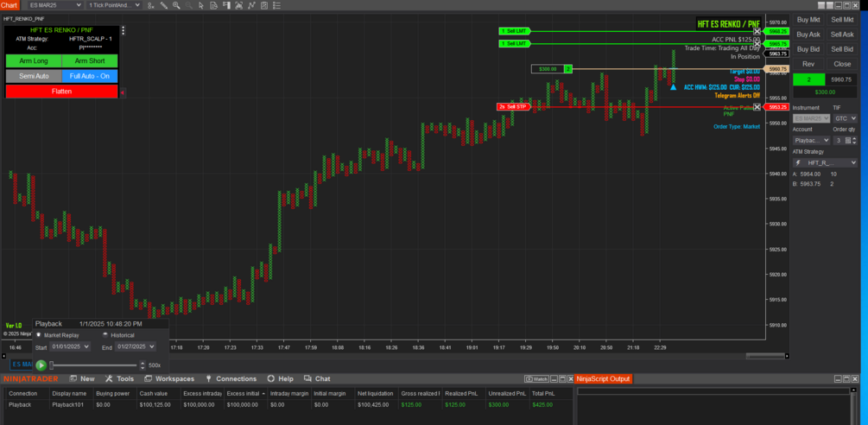Click the Close position button
The image size is (868, 425).
[x=842, y=64]
